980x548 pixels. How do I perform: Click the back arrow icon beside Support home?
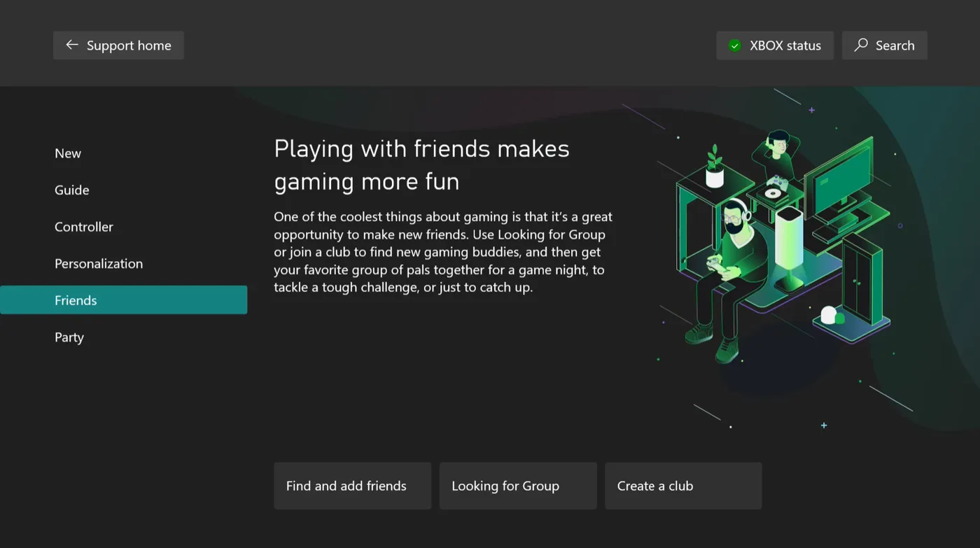click(x=71, y=45)
